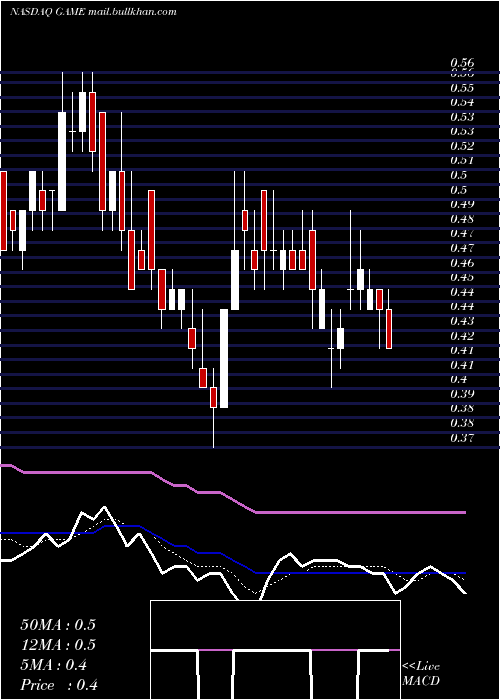The height and width of the screenshot is (700, 500).
Task: Click the 0.43 price axis label
Action: coord(462,321)
